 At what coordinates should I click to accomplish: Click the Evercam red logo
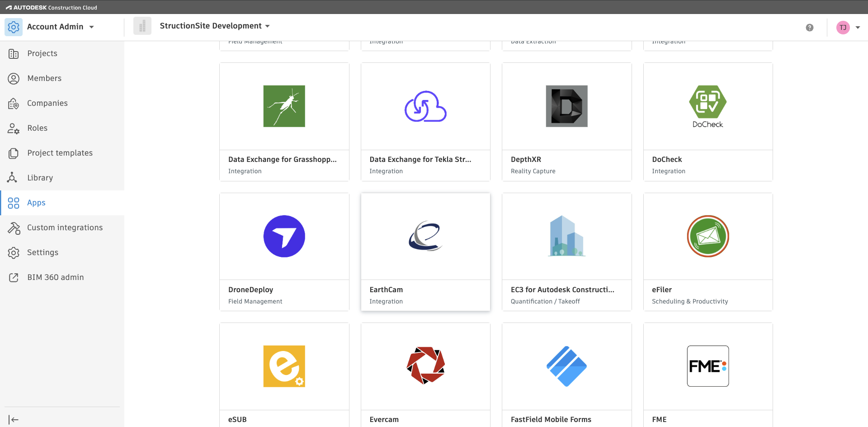point(425,366)
